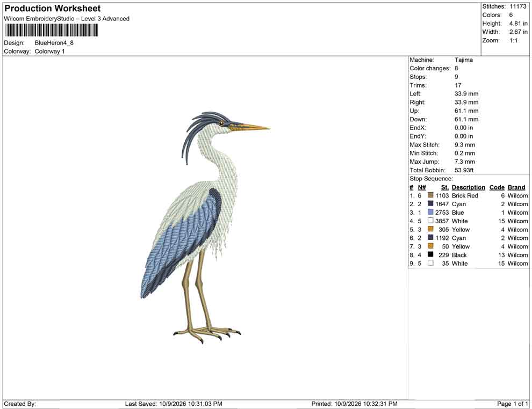Click the Total Bobbin value '53.93ft'
Viewport: 532px width, 409px height.
[x=464, y=170]
